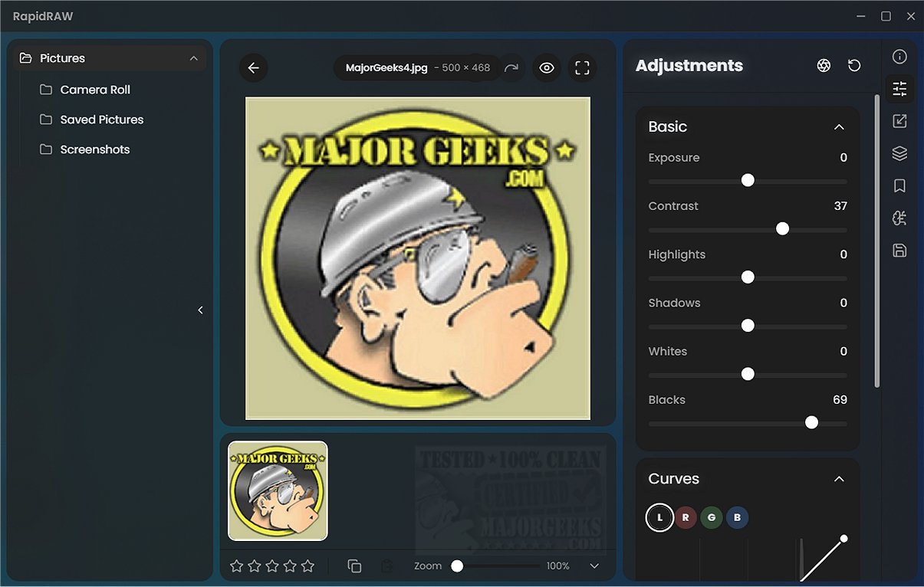Click the Contrast value 37
Image resolution: width=924 pixels, height=587 pixels.
[x=840, y=206]
